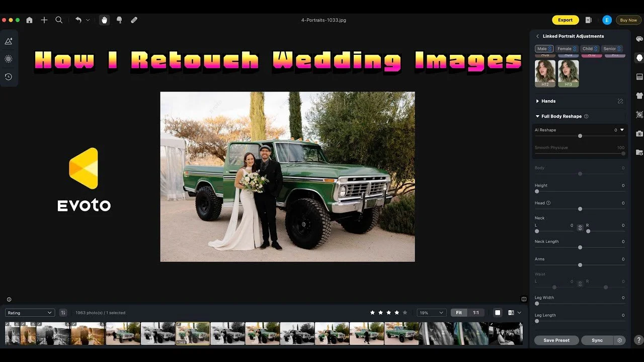Viewport: 644px width, 362px height.
Task: Select the healing bandage tool
Action: (134, 20)
